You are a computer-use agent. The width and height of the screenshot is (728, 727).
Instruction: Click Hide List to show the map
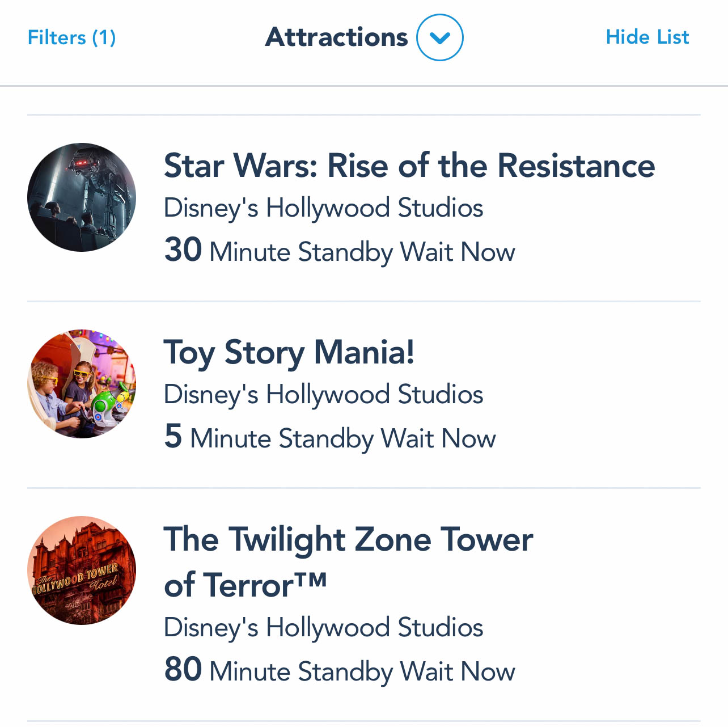click(647, 37)
